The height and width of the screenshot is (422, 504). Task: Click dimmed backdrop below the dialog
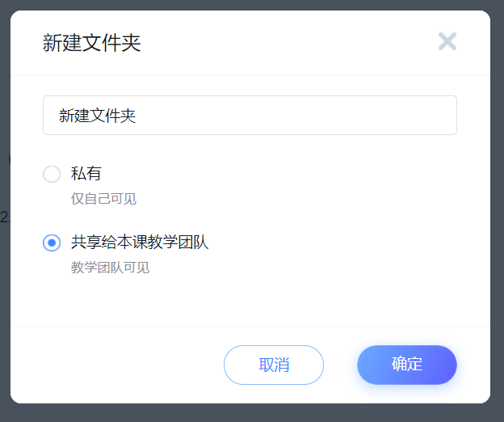(x=242, y=413)
